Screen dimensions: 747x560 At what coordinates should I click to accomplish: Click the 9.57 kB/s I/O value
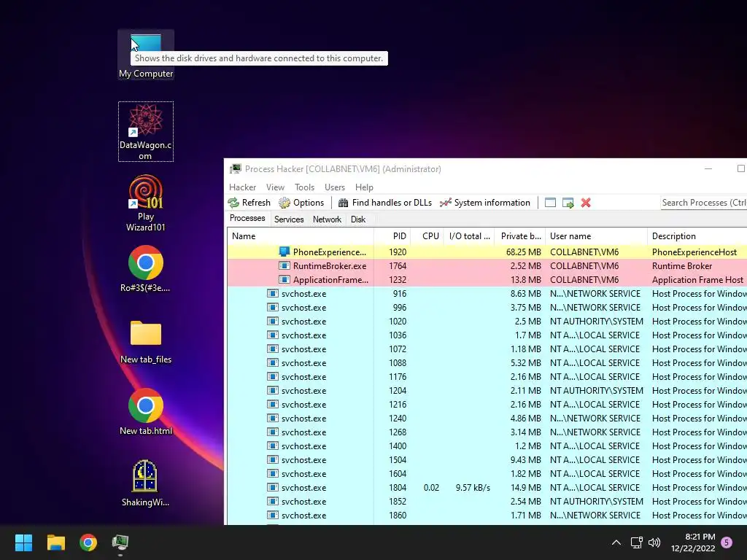click(473, 488)
